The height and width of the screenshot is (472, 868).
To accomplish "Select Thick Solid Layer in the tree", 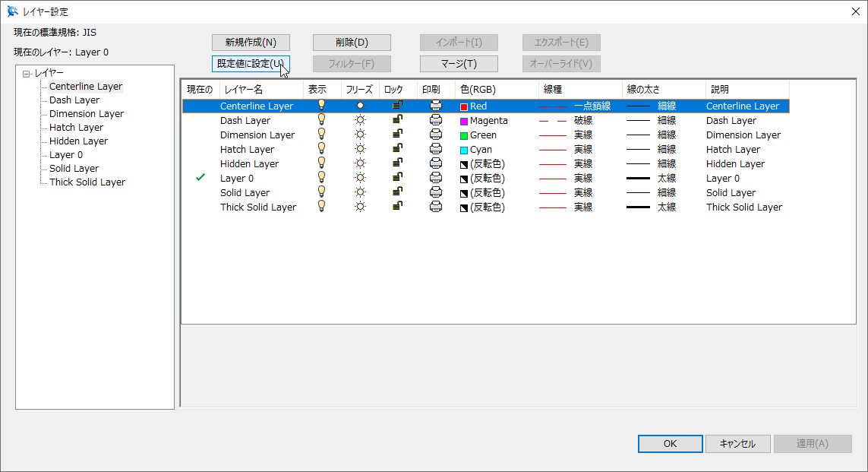I will click(87, 182).
